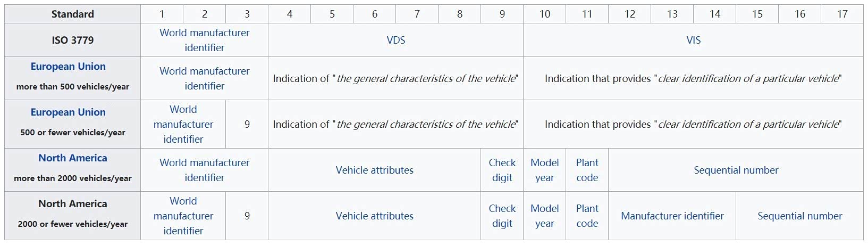Click World manufacturer identifier in North America 2000-or-fewer row

click(x=183, y=216)
